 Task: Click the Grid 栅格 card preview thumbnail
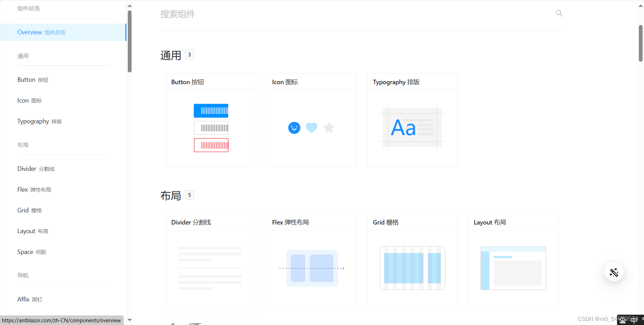[412, 268]
